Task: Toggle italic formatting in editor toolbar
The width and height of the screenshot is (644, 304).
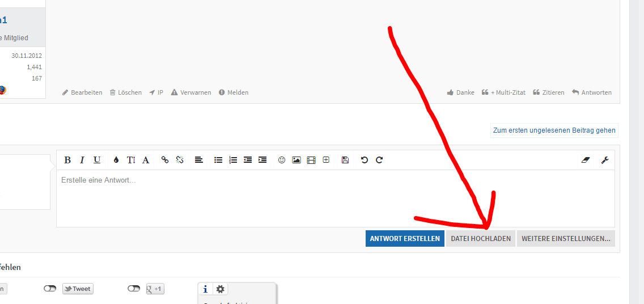Action: click(82, 160)
